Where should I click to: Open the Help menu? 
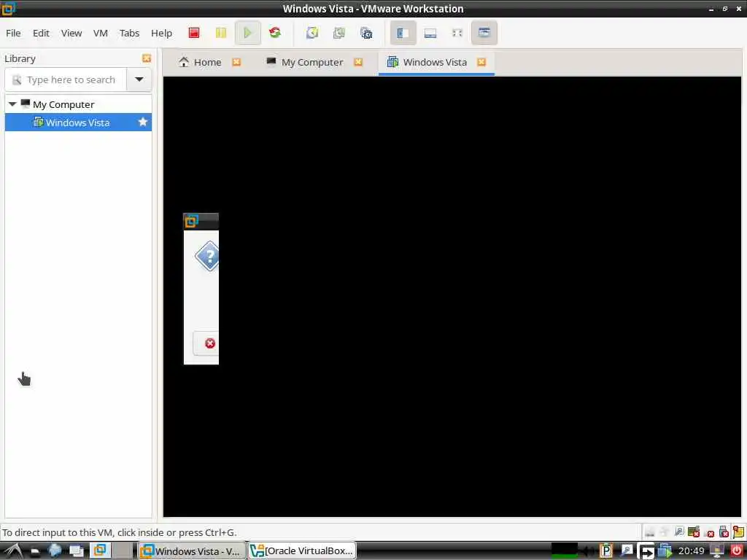pos(161,33)
